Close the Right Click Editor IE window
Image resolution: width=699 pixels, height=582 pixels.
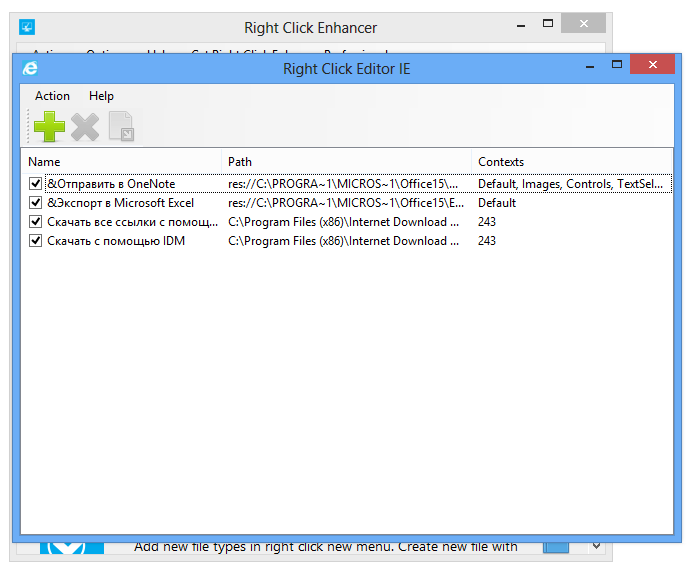pyautogui.click(x=653, y=65)
